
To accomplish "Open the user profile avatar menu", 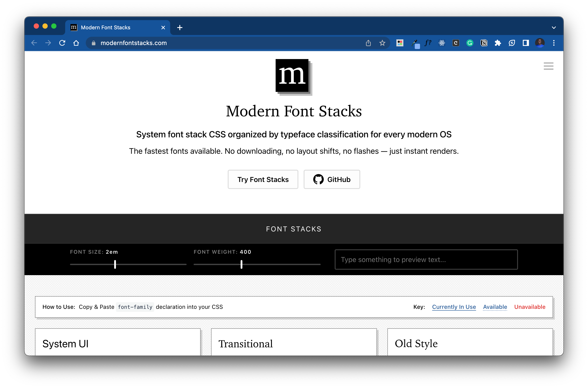I will coord(539,43).
